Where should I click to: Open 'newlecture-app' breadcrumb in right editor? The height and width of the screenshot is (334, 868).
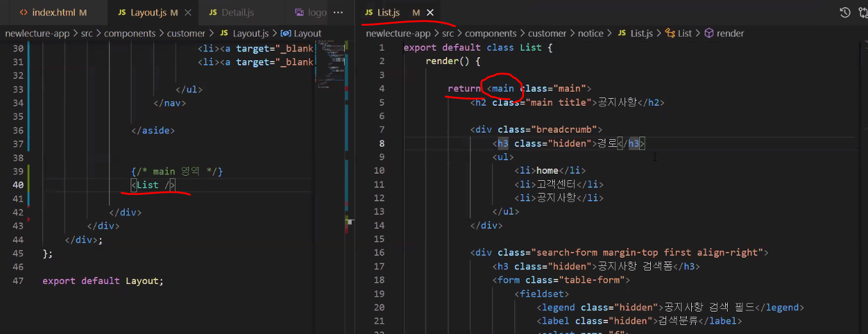pos(398,33)
